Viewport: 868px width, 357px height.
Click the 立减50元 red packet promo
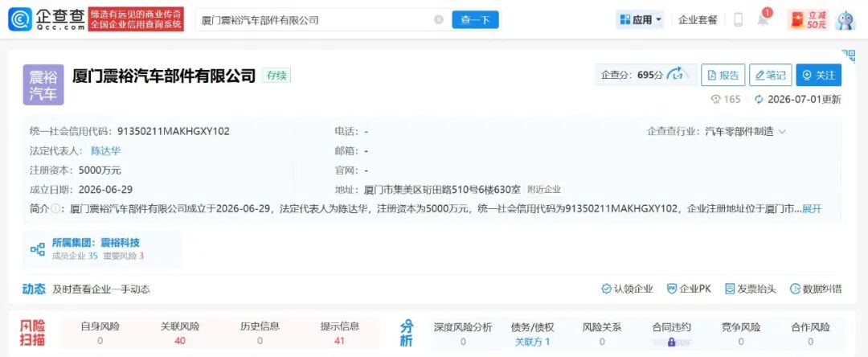click(x=809, y=20)
